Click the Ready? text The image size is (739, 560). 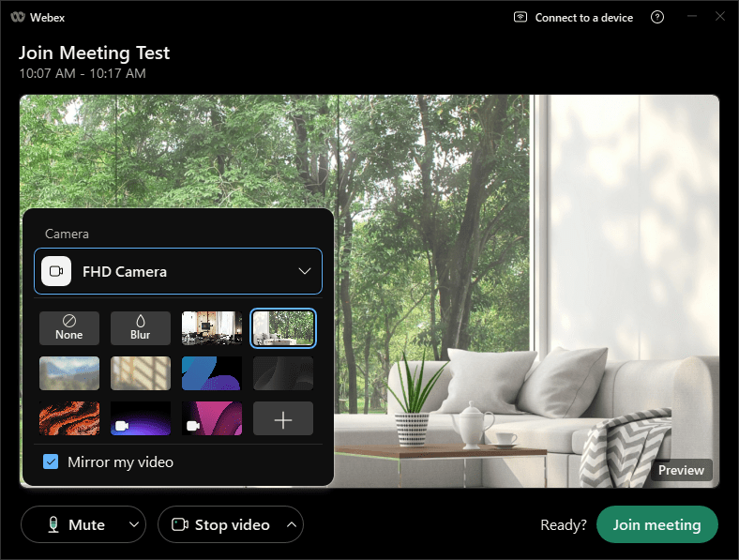(x=564, y=524)
